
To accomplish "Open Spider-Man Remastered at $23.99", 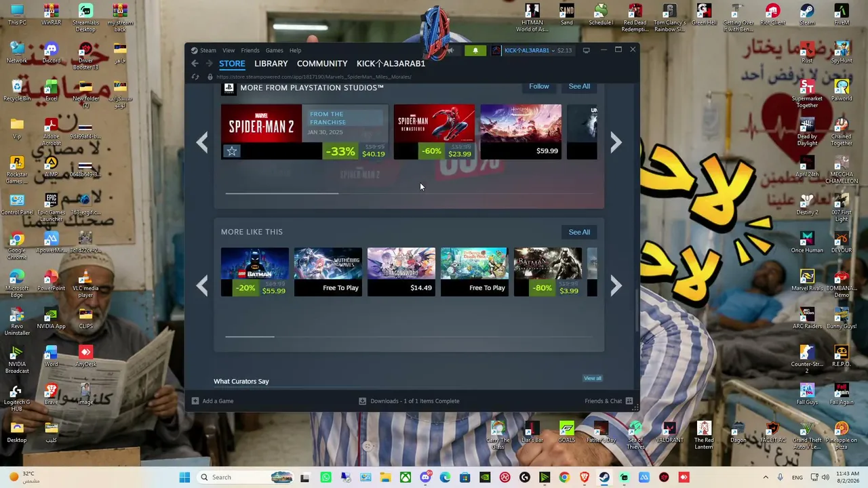I will pyautogui.click(x=434, y=132).
